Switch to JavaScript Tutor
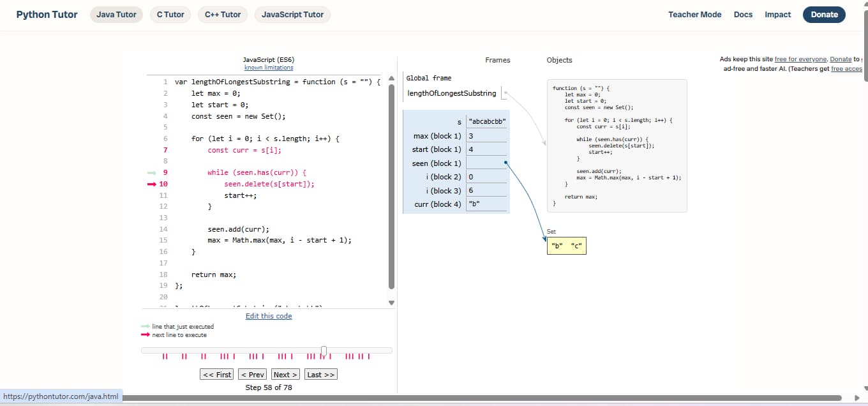Viewport: 868px width, 406px height. (x=292, y=15)
